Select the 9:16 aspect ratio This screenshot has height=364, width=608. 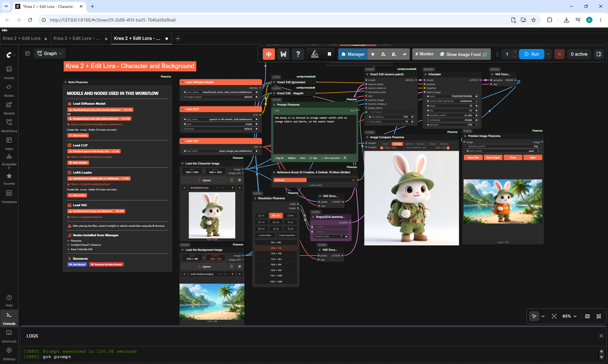290,216
